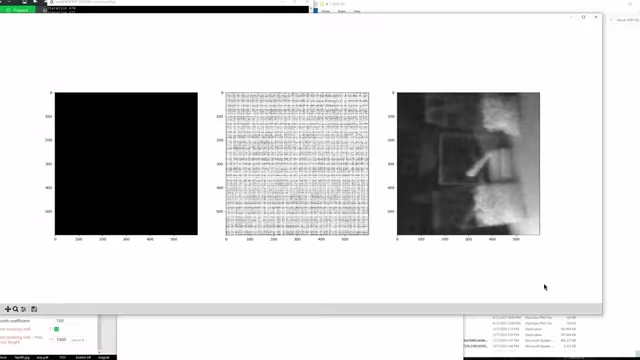Click the save icon in slicer top toolbar
This screenshot has height=360, width=640.
coord(24,2)
